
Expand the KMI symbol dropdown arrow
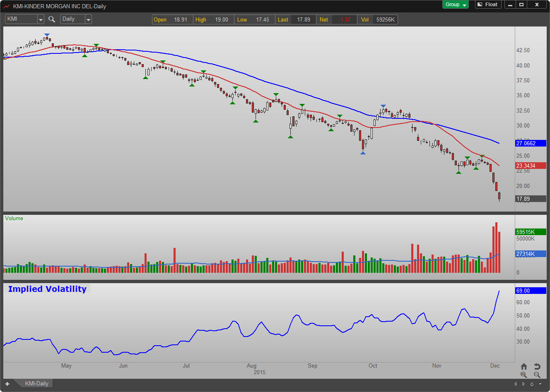coord(41,19)
